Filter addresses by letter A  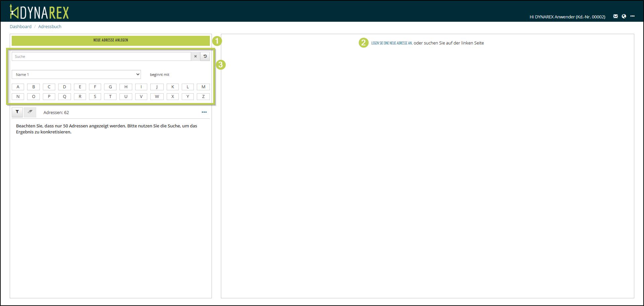(x=18, y=87)
